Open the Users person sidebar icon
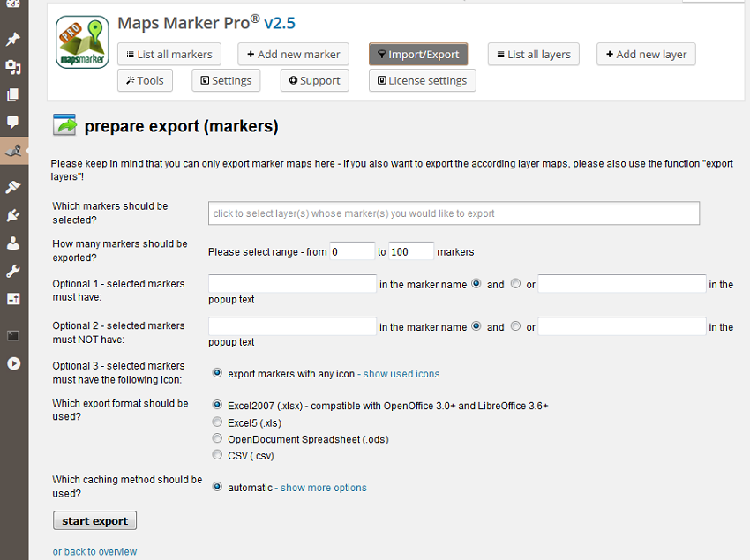Screen dimensions: 750x560 tap(13, 243)
